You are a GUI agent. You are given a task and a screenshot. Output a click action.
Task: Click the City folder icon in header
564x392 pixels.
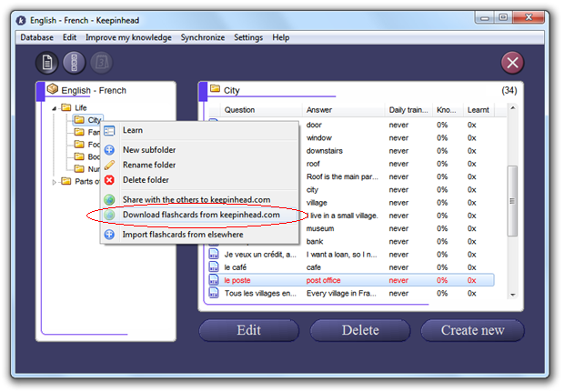point(215,88)
